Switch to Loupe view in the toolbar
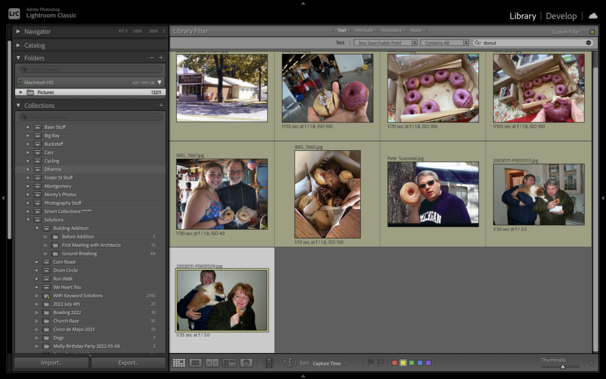Viewport: 606px width, 379px height. pyautogui.click(x=196, y=363)
